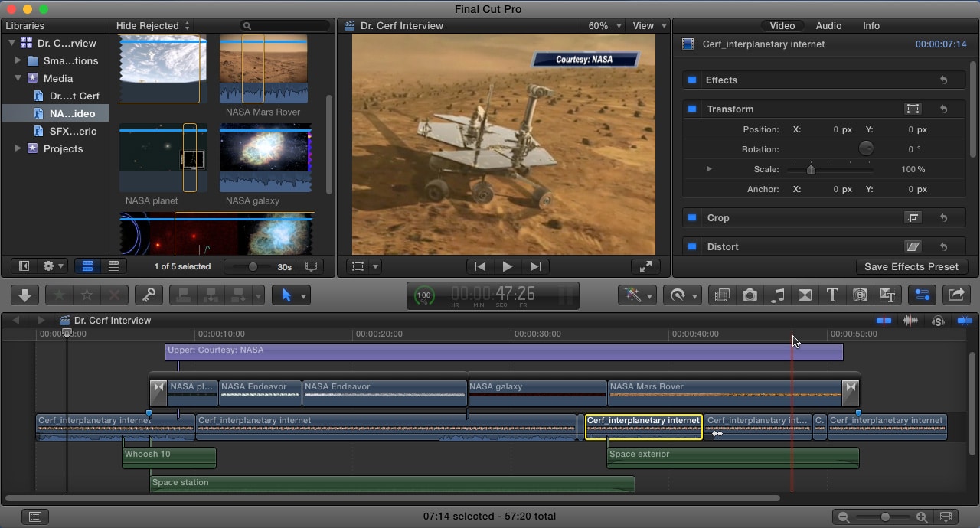
Task: Open the Music and Sound browser
Action: pos(778,295)
